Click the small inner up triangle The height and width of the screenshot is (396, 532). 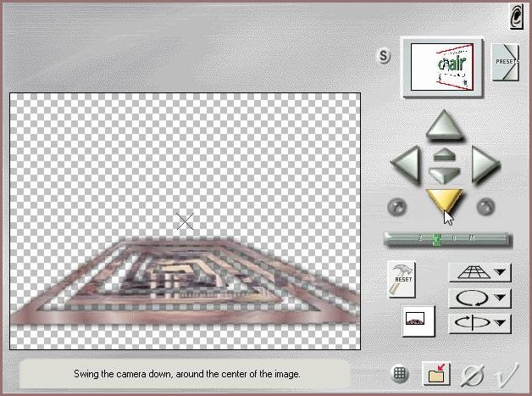(x=444, y=154)
